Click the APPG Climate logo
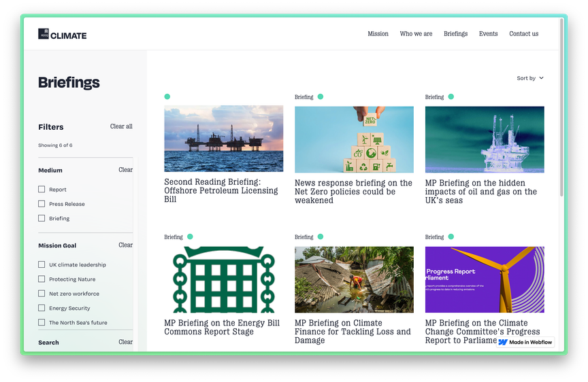Screen dimensions: 588x382 click(62, 34)
